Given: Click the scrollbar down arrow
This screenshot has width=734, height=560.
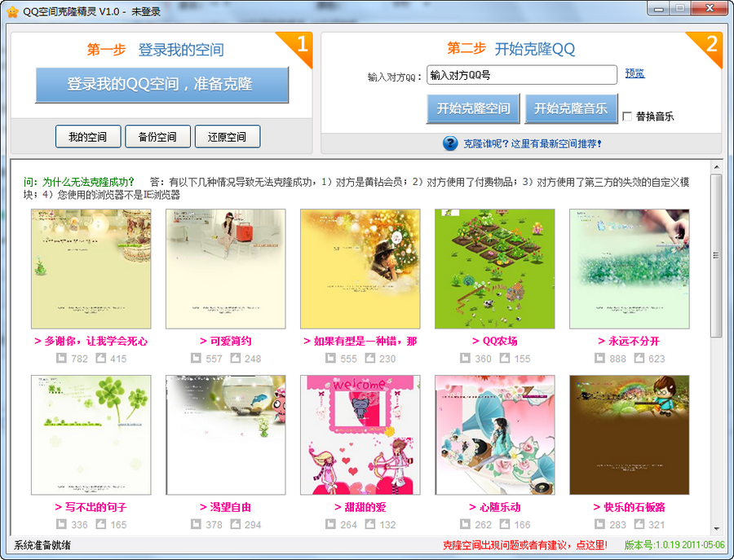Looking at the screenshot, I should pyautogui.click(x=717, y=529).
